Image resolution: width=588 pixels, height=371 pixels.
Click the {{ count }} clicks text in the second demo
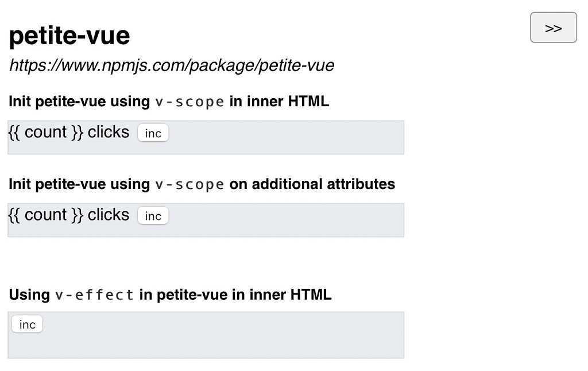68,215
